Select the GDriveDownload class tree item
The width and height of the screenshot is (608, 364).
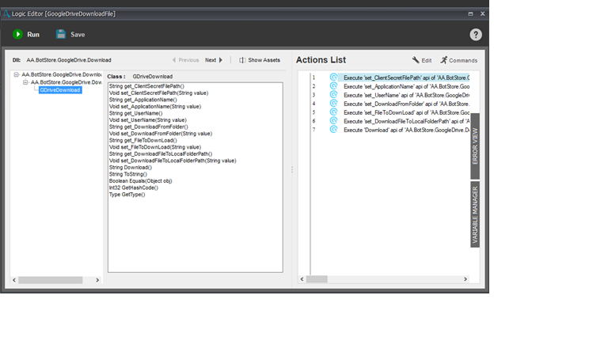pyautogui.click(x=60, y=90)
